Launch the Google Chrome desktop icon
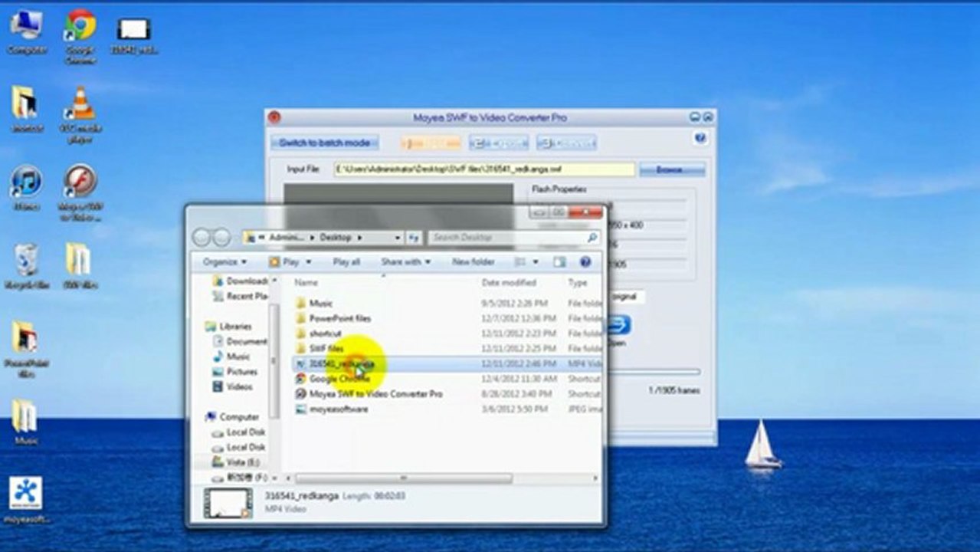This screenshot has width=980, height=552. (x=80, y=37)
